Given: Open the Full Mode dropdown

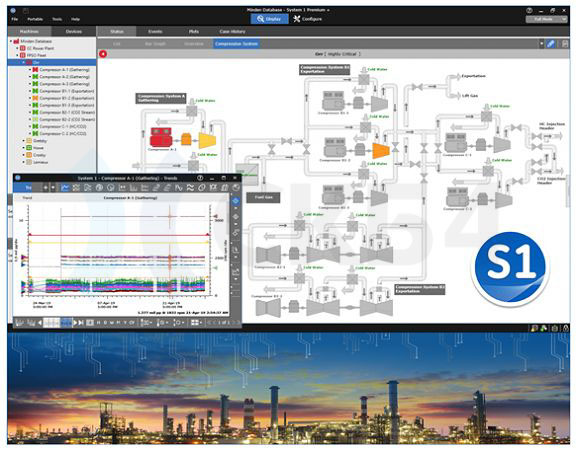Looking at the screenshot, I should pos(546,19).
